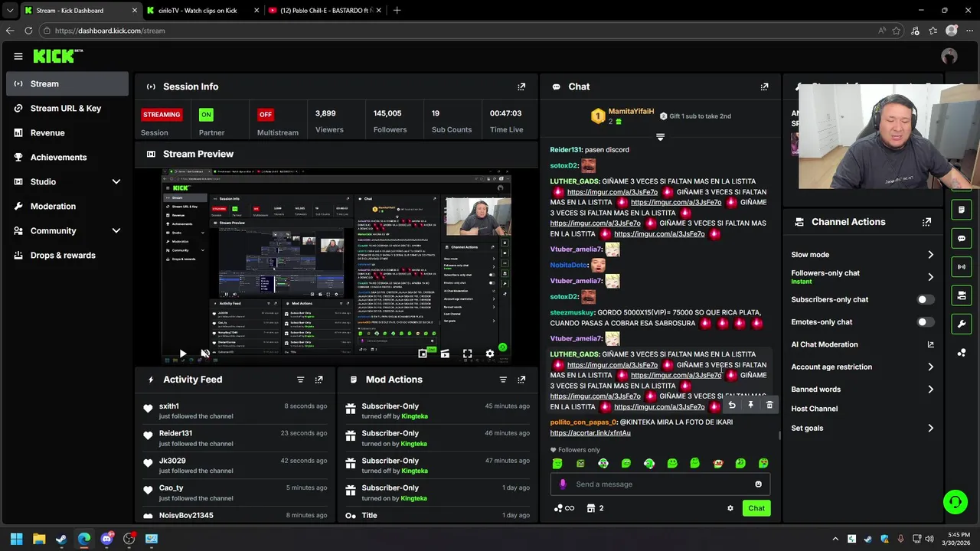Open the acortar.link/xfntAu chat link
980x551 pixels.
pyautogui.click(x=590, y=433)
